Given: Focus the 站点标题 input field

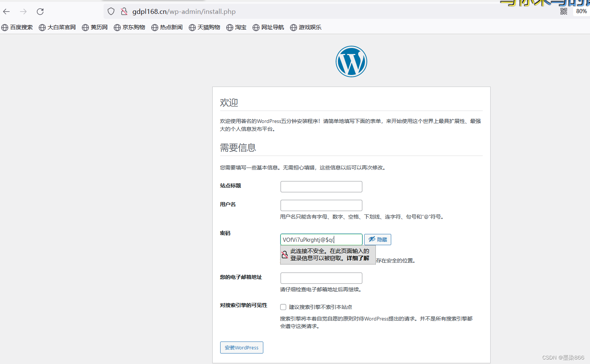Looking at the screenshot, I should tap(321, 187).
